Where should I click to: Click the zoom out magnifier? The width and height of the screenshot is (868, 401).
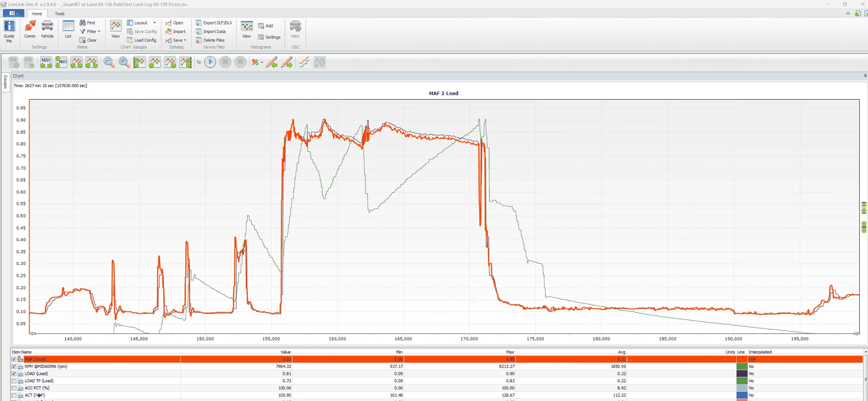pos(109,62)
